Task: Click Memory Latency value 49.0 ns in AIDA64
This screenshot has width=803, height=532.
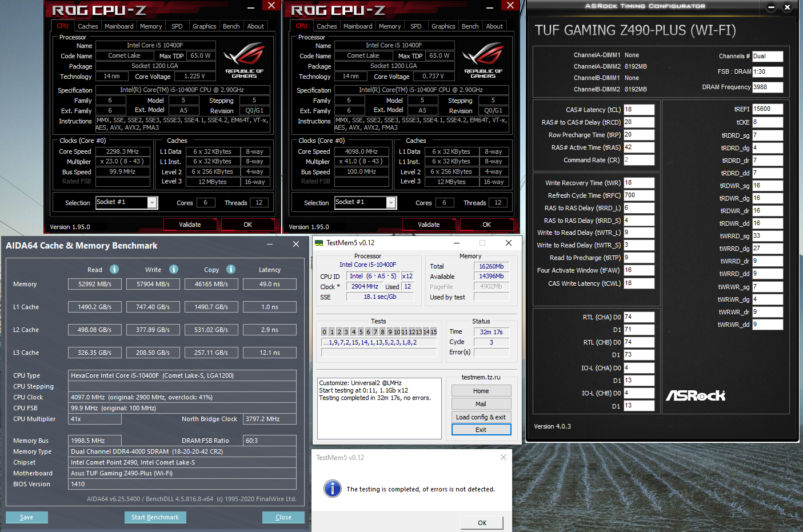Action: (270, 284)
